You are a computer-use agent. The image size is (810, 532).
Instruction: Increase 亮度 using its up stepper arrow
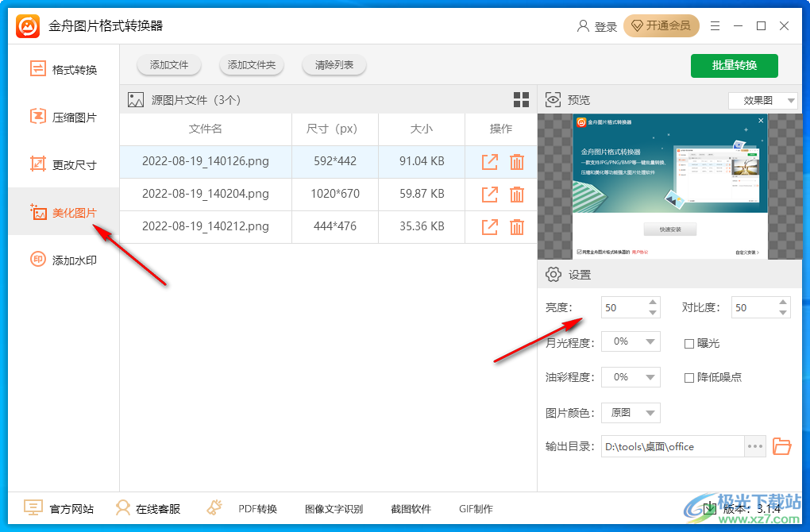click(653, 303)
